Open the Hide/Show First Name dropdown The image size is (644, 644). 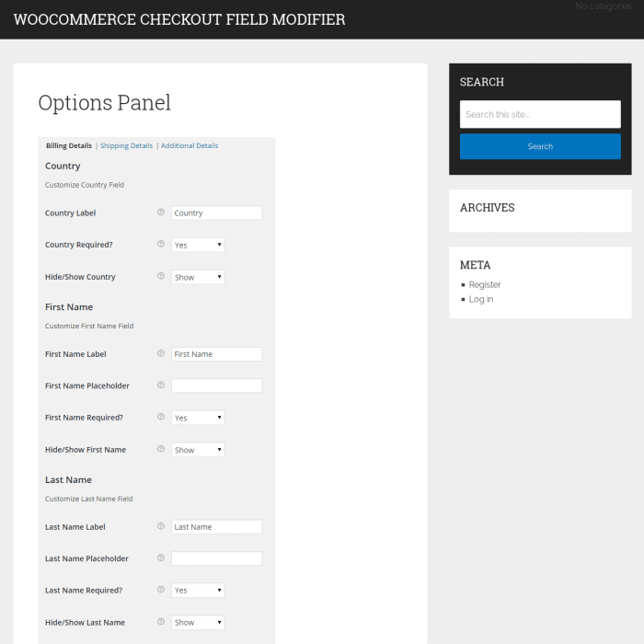tap(198, 450)
